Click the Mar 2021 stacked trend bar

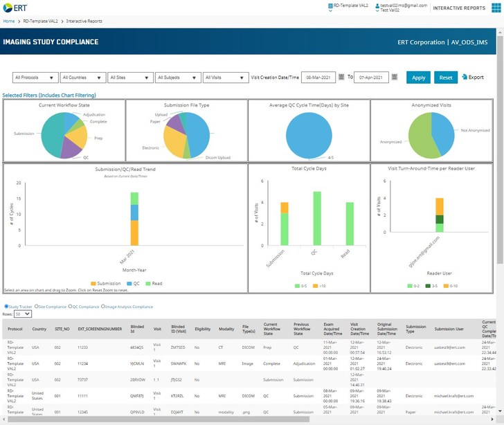(134, 219)
